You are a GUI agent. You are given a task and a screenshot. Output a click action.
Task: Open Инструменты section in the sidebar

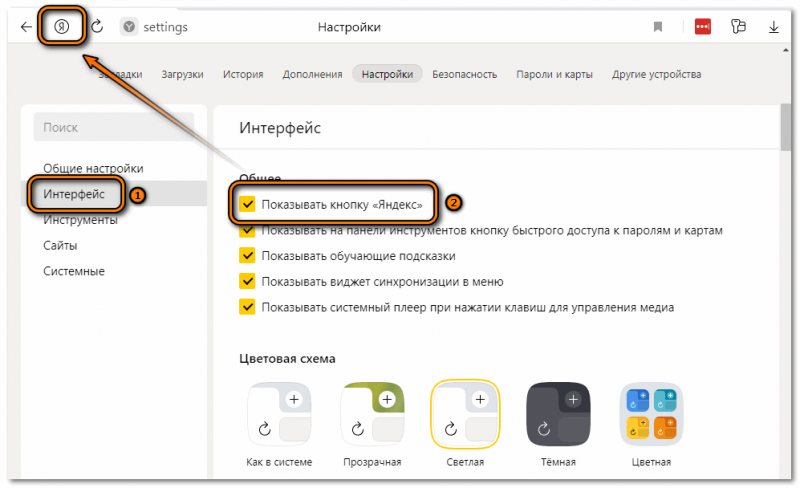(80, 220)
